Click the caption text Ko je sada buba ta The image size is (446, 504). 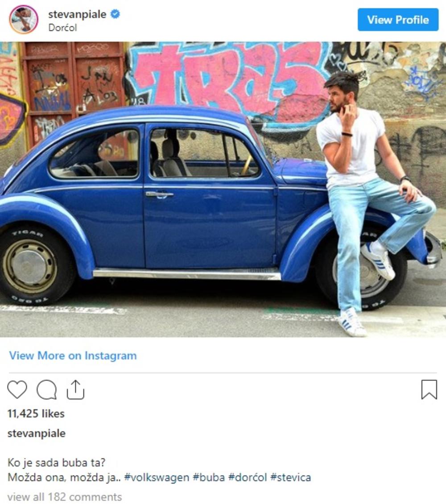56,463
